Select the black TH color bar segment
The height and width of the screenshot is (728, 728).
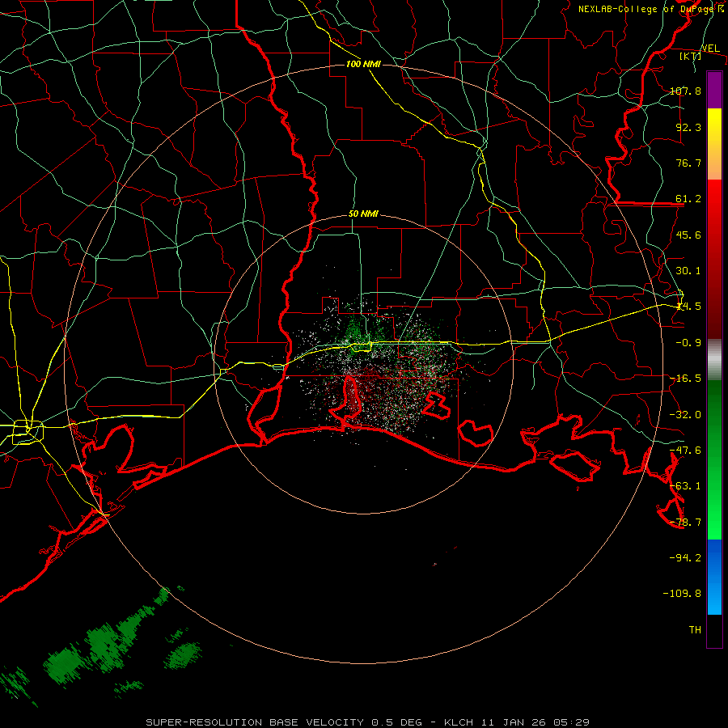tap(714, 631)
